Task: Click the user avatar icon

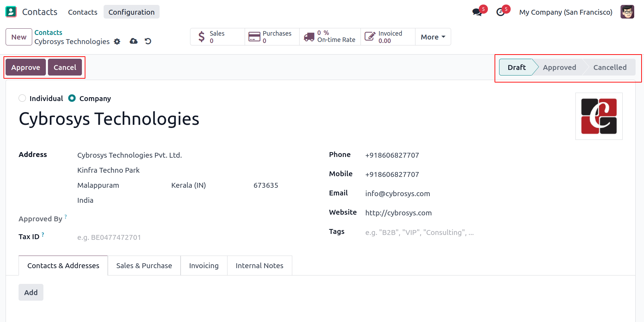Action: pos(627,12)
